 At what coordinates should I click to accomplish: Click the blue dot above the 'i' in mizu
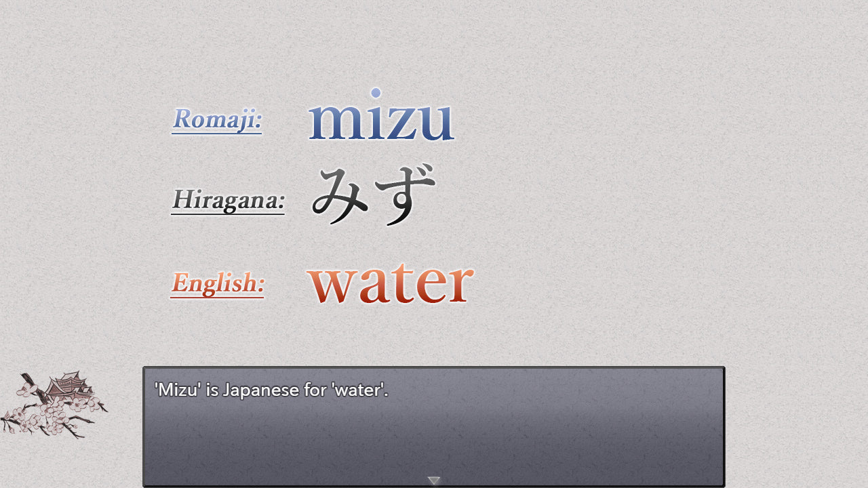tap(375, 93)
